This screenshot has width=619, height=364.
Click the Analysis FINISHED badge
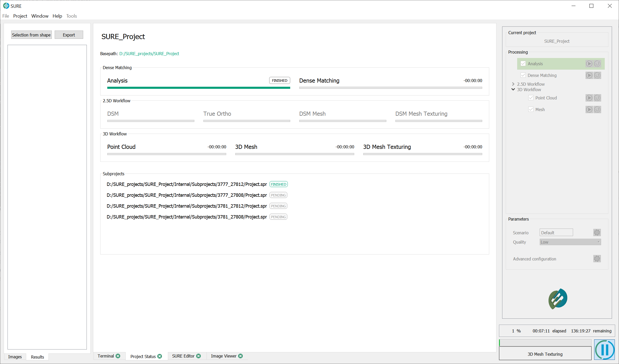[280, 81]
